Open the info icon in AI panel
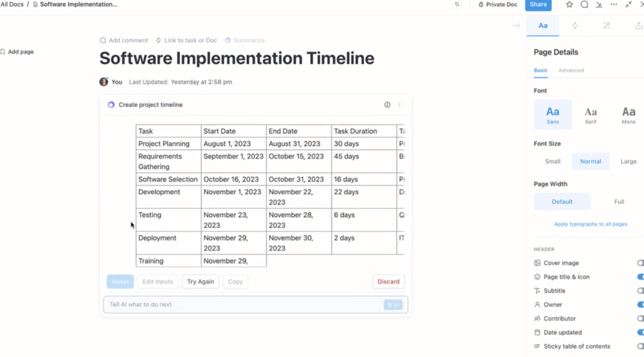 pos(387,105)
